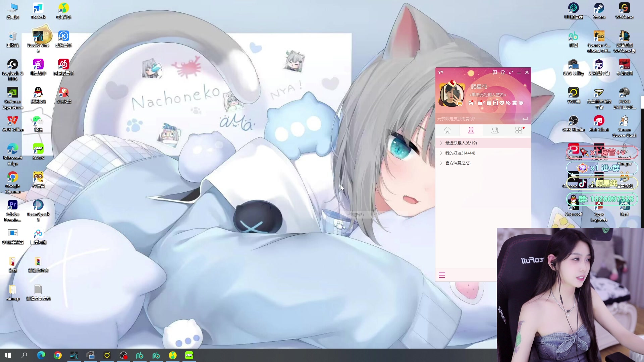Select the Google Chrome desktop icon
This screenshot has width=644, height=362.
pos(12,182)
